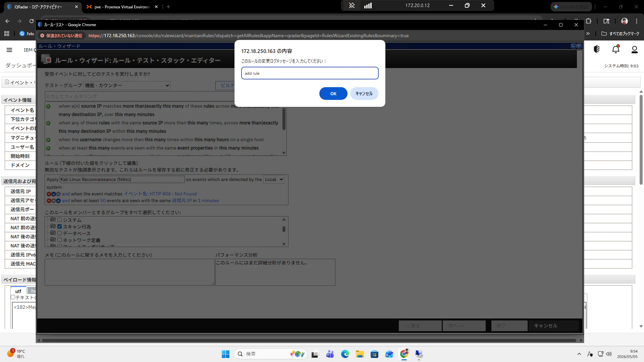This screenshot has width=644, height=362.
Task: Open the Windows Start menu
Action: point(225,354)
